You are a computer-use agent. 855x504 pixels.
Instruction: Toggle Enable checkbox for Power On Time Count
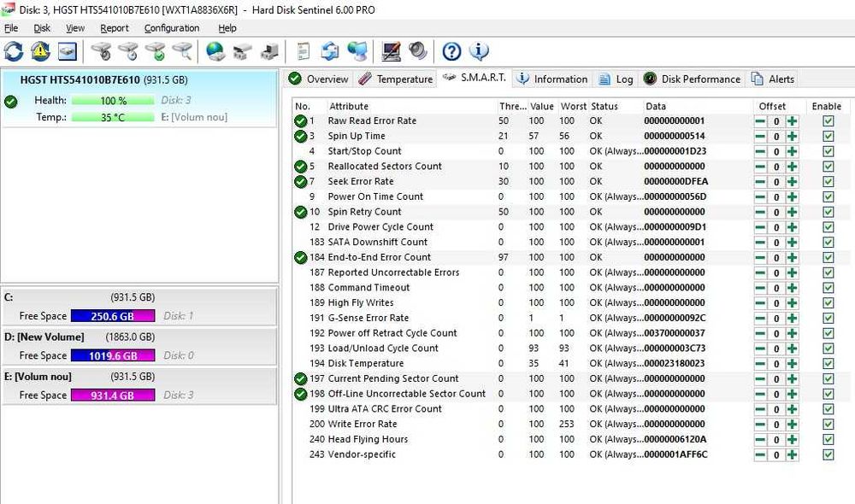(828, 196)
